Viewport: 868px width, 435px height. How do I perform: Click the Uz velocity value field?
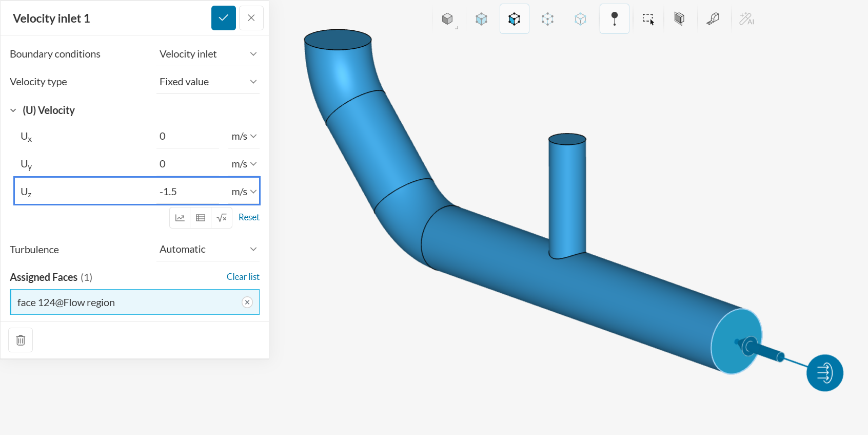coord(187,192)
